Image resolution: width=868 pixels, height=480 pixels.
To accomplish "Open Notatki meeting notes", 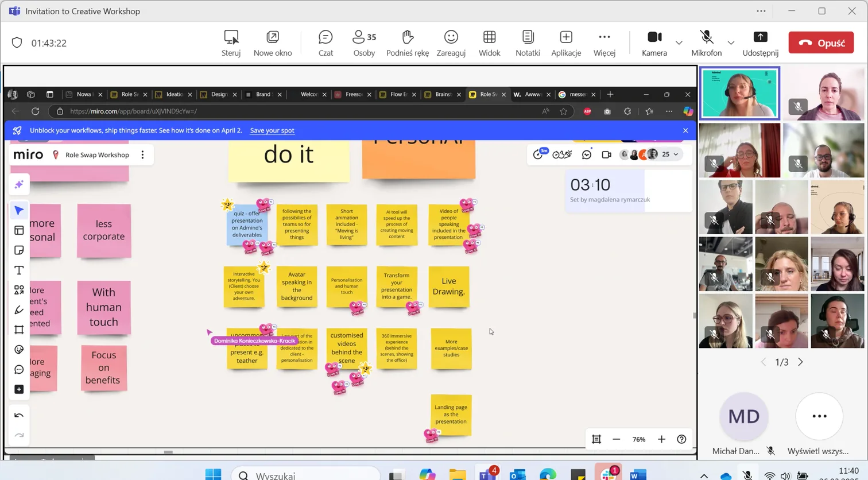I will [x=528, y=43].
